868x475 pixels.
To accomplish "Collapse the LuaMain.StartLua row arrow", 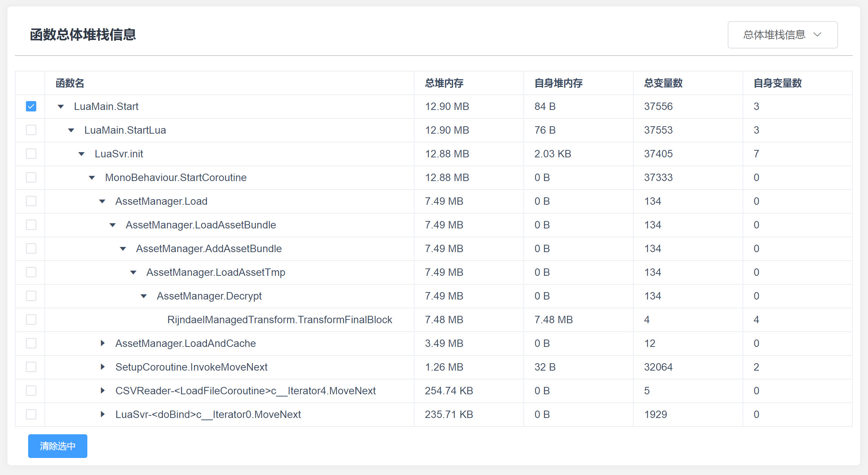I will click(71, 130).
